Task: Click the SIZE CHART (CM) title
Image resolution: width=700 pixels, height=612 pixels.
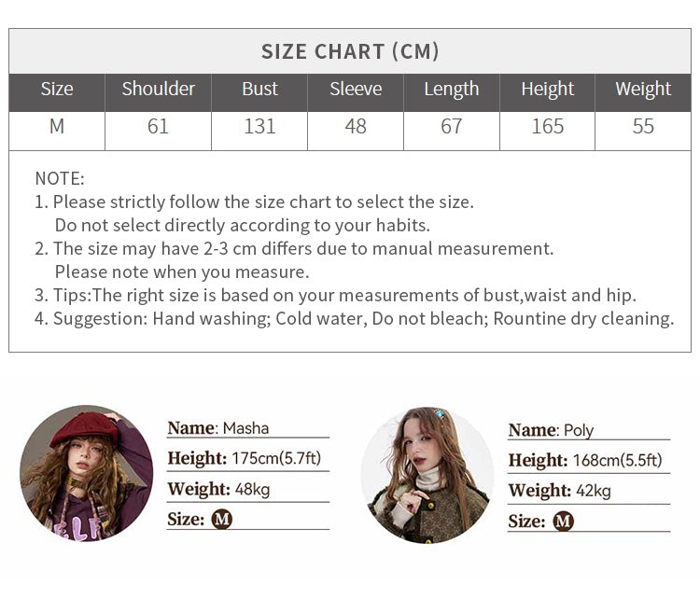Action: (350, 51)
